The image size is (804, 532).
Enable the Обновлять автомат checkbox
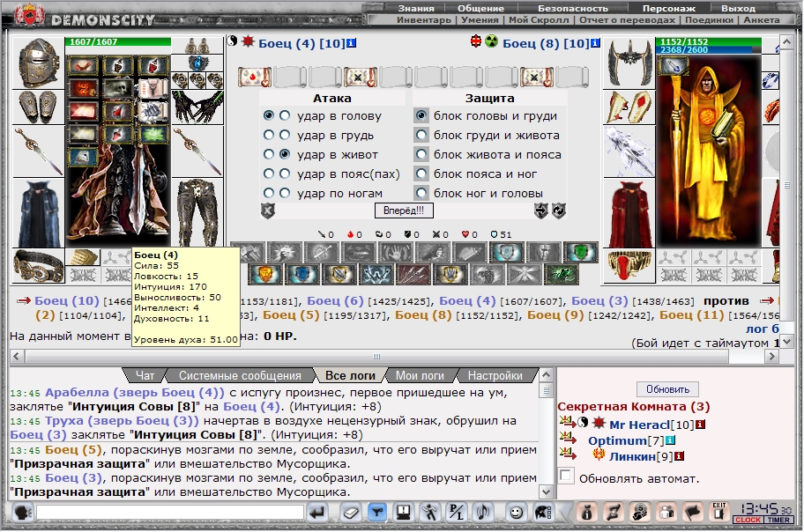coord(566,475)
